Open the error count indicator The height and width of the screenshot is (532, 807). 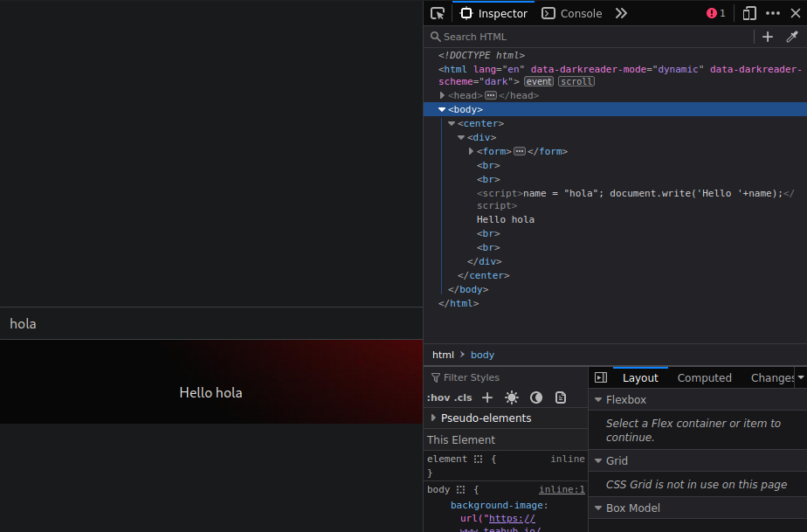pyautogui.click(x=716, y=13)
